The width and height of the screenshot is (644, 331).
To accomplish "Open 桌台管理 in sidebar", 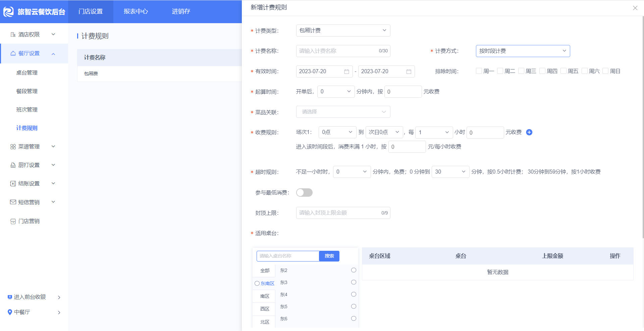I will (x=27, y=73).
